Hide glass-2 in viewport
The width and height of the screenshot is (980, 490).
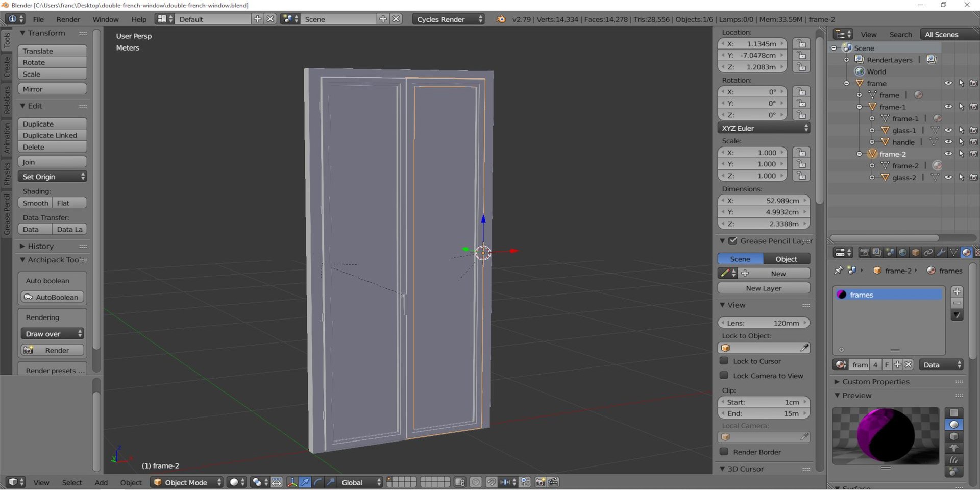948,177
